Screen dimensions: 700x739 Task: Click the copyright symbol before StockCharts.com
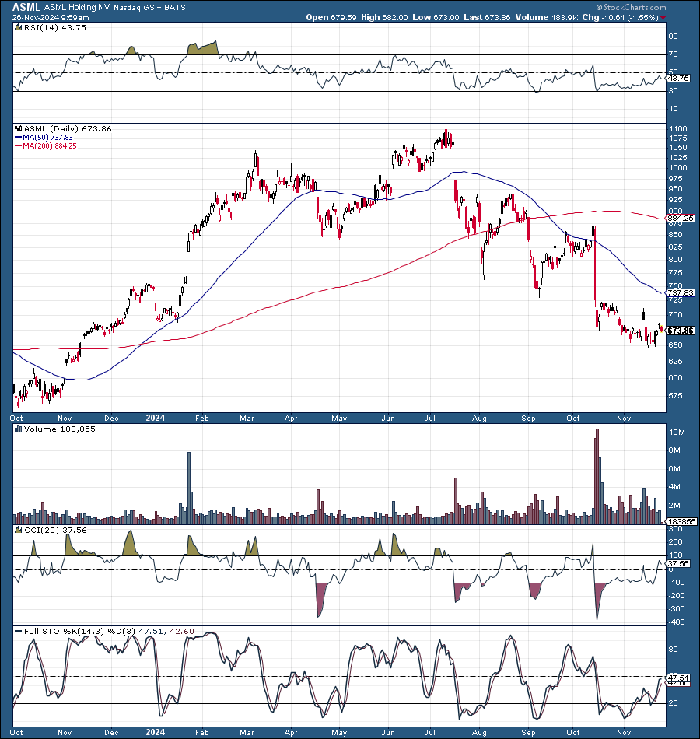coord(597,7)
